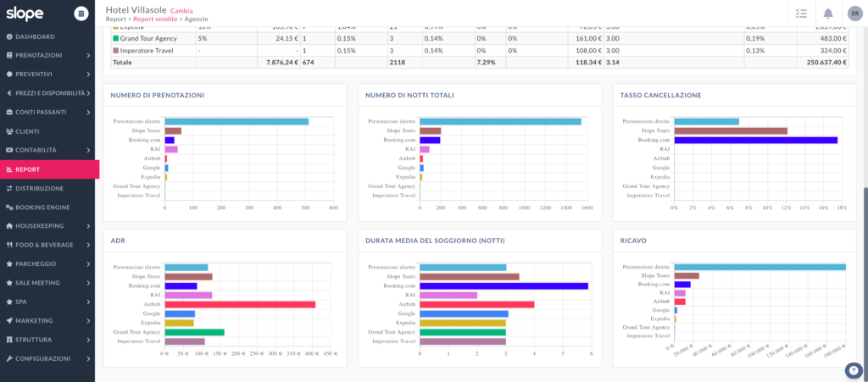Click the euro icon for Prezzi e Disponibilità
868x382 pixels.
(9, 93)
